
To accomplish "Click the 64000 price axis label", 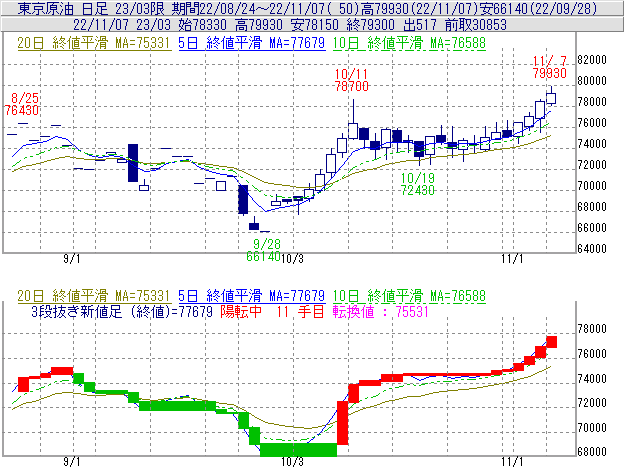I will (x=592, y=249).
